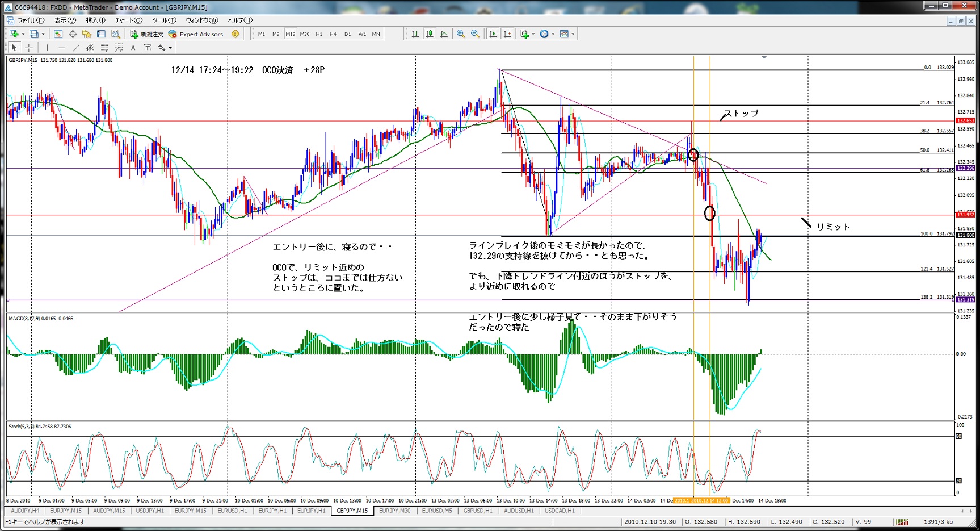Image resolution: width=980 pixels, height=531 pixels.
Task: Select the vertical line tool
Action: point(47,48)
